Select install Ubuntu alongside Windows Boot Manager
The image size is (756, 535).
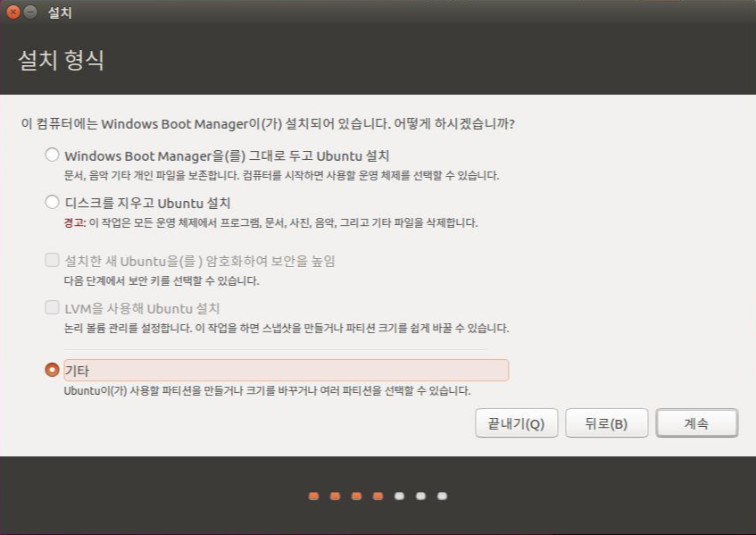pos(52,155)
